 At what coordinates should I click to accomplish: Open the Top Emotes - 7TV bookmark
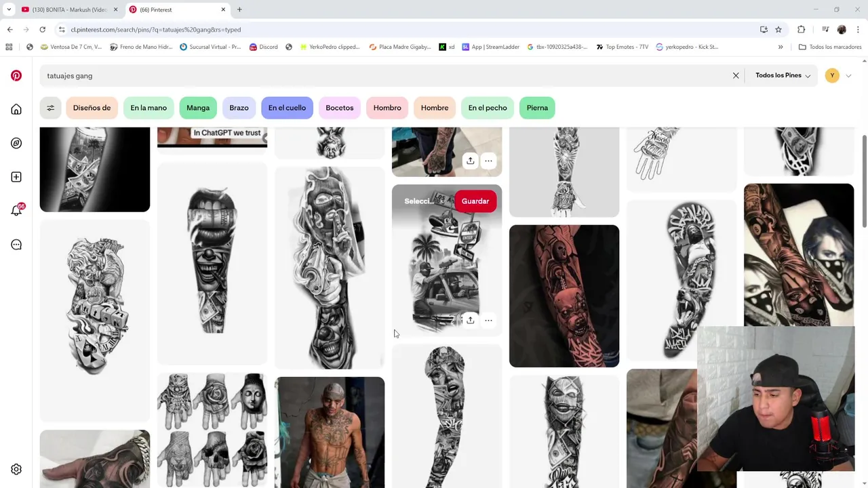[x=623, y=47]
